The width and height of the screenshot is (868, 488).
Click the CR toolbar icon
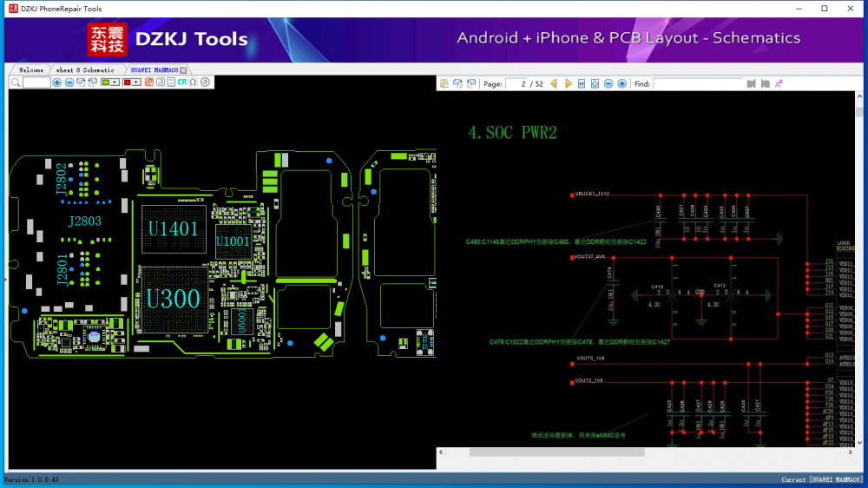click(182, 82)
